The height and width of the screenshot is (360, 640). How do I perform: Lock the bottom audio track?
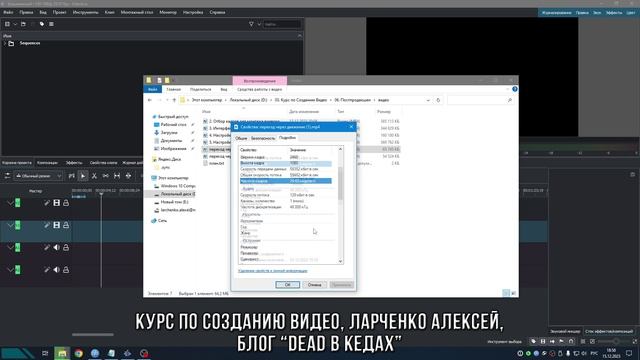point(66,270)
